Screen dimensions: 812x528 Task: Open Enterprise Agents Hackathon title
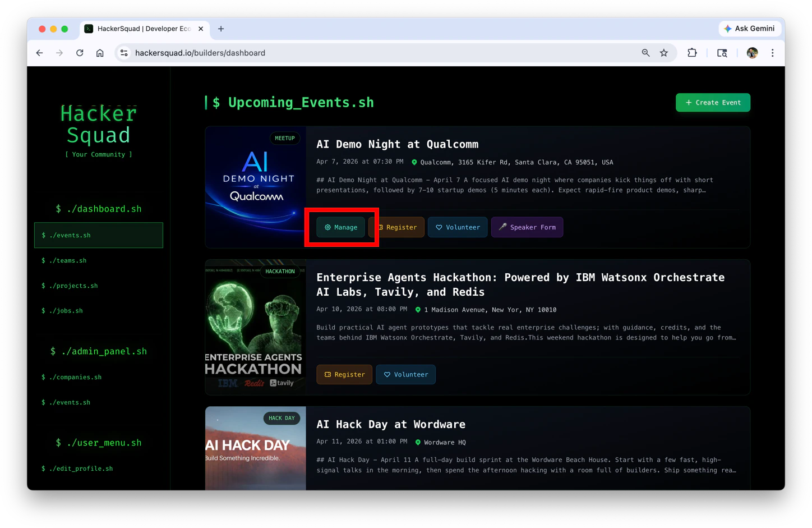pyautogui.click(x=520, y=284)
